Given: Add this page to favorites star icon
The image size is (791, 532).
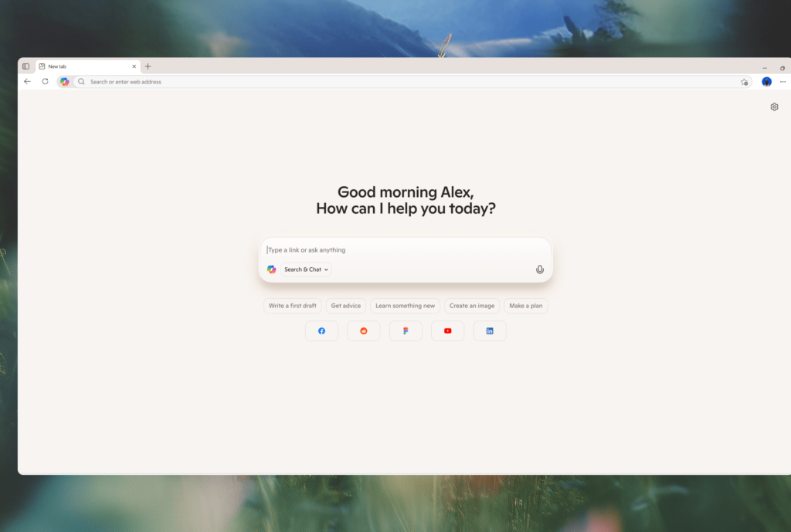Looking at the screenshot, I should pos(744,82).
